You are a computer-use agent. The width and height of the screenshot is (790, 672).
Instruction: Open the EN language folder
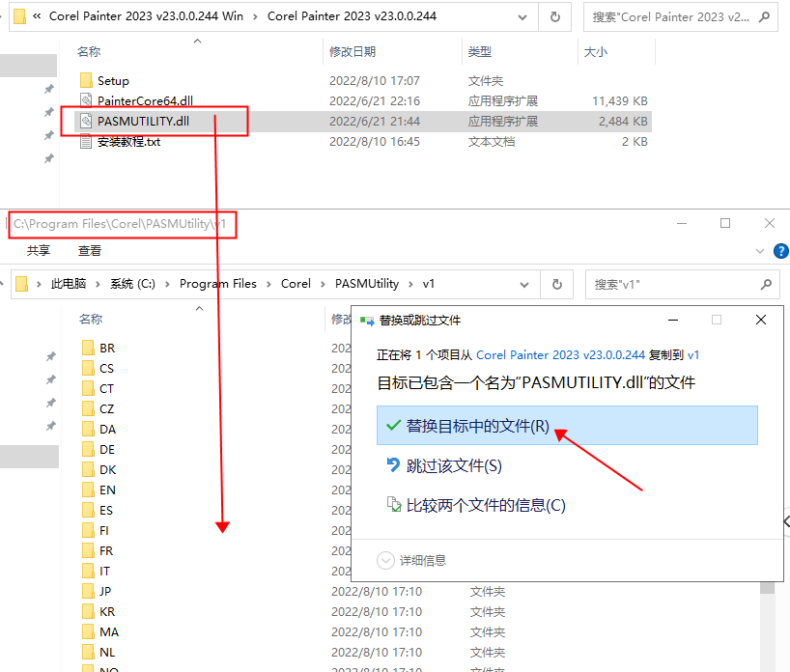(x=106, y=490)
